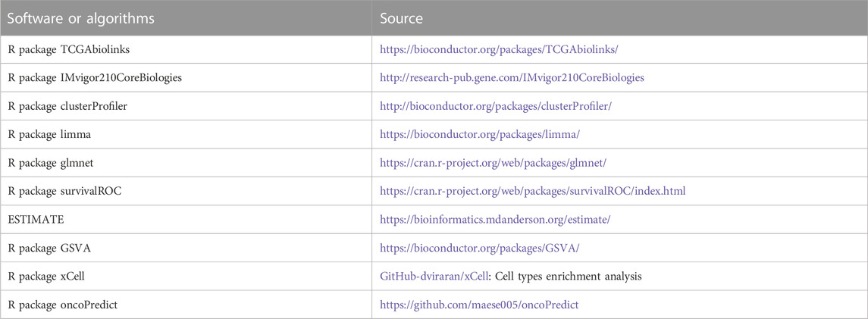Image resolution: width=868 pixels, height=319 pixels.
Task: Open the mdanderson estimate link
Action: point(495,220)
